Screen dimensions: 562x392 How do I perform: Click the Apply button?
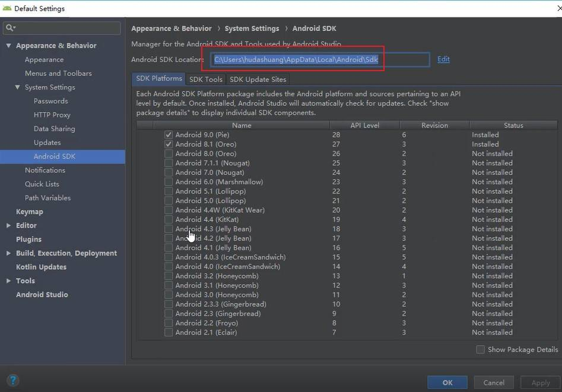click(541, 383)
